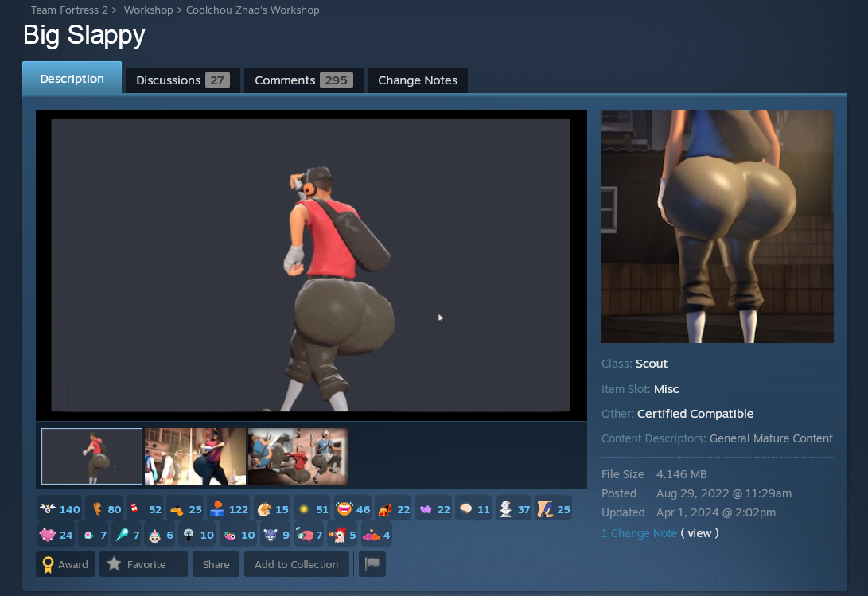Click the blue tiger face award with 9
The image size is (868, 596).
point(276,535)
